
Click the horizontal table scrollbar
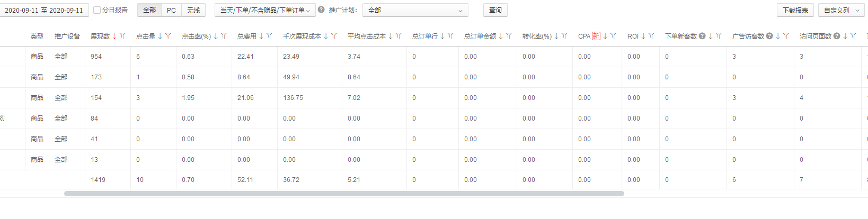pyautogui.click(x=343, y=194)
